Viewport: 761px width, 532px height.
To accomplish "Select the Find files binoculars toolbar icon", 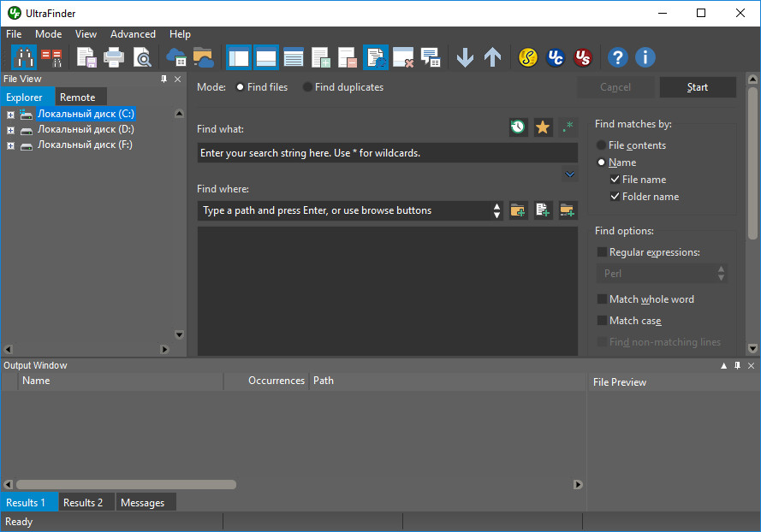I will [x=24, y=57].
